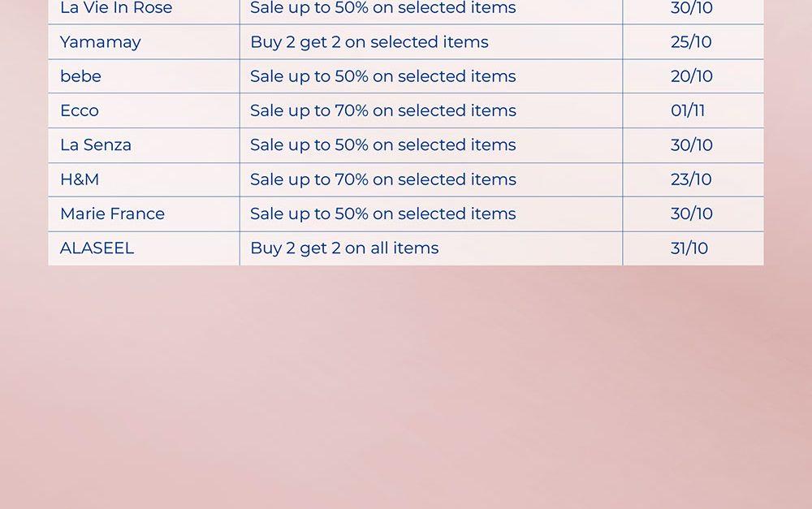Click the 25/10 date for Yamamay

(x=691, y=42)
